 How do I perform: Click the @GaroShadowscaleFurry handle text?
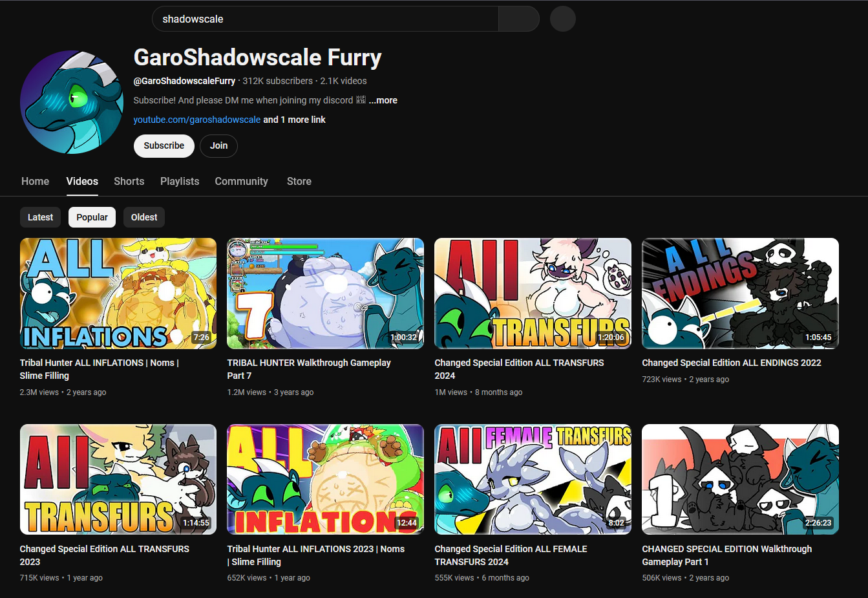coord(184,81)
